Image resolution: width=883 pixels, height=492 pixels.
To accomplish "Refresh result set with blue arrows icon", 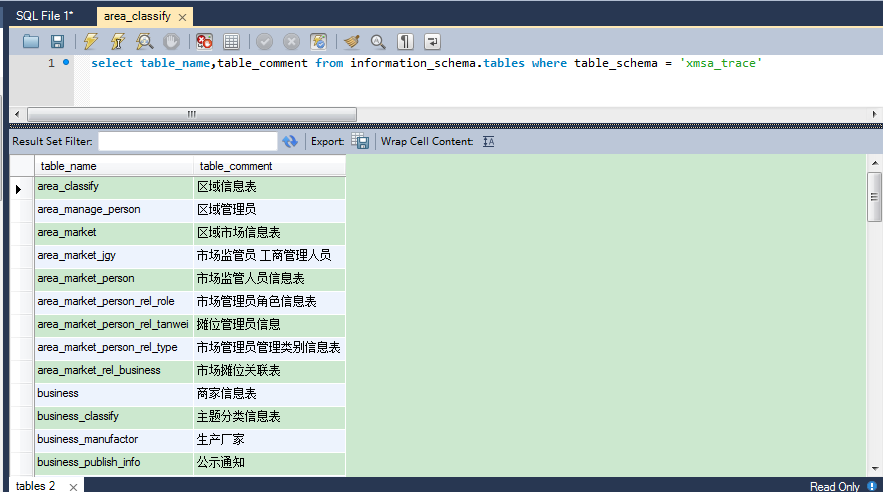I will coord(290,141).
